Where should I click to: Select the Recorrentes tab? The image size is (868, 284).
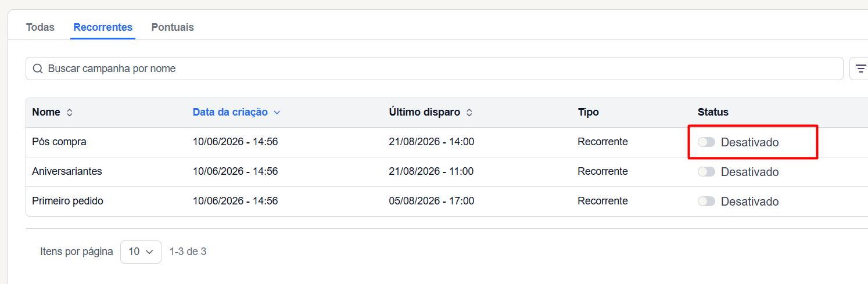coord(103,27)
